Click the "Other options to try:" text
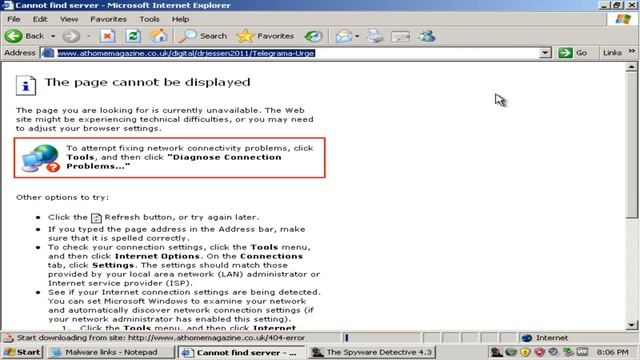This screenshot has width=640, height=360. tap(62, 197)
